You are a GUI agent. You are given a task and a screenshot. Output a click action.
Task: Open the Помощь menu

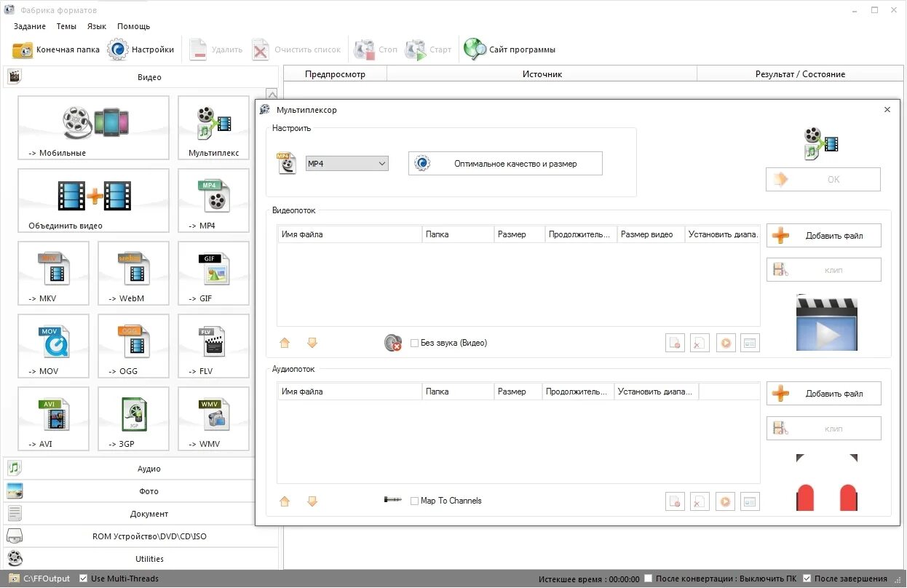click(x=134, y=26)
